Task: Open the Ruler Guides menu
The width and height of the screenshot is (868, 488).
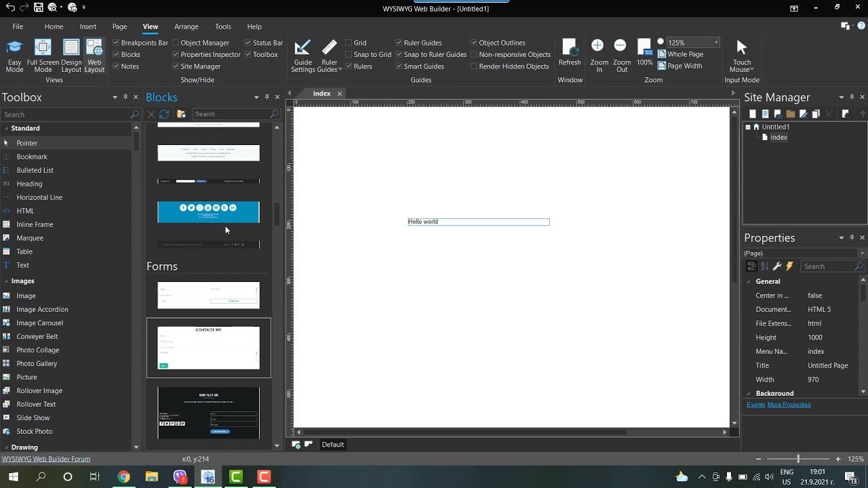Action: coord(330,56)
